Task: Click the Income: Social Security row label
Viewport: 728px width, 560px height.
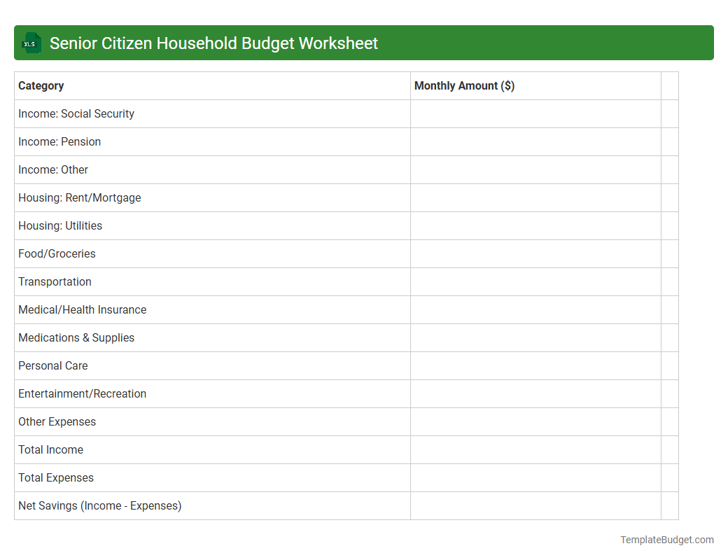Action: click(x=76, y=113)
